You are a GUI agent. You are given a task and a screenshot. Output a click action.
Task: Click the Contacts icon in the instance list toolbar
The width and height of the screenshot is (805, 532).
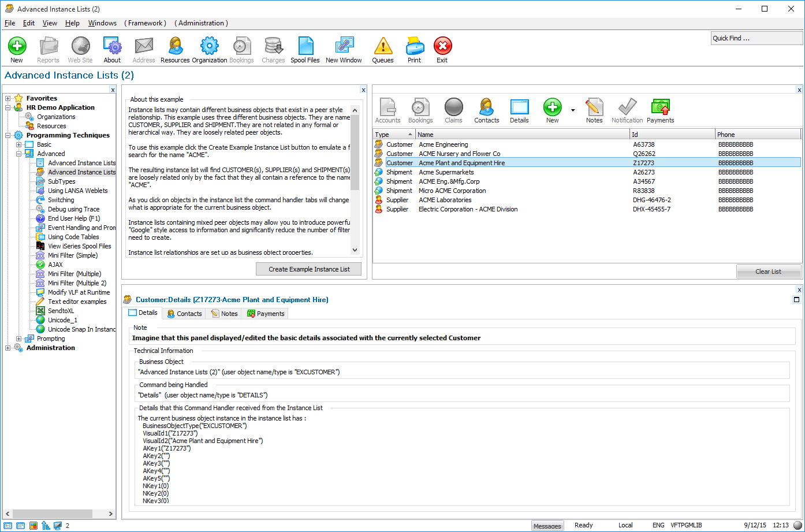coord(486,107)
